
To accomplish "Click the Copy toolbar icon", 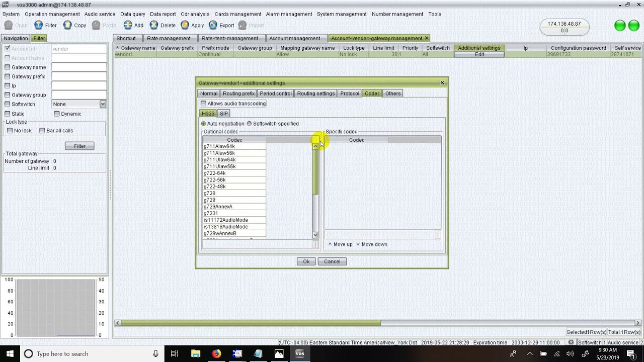I will pyautogui.click(x=67, y=25).
